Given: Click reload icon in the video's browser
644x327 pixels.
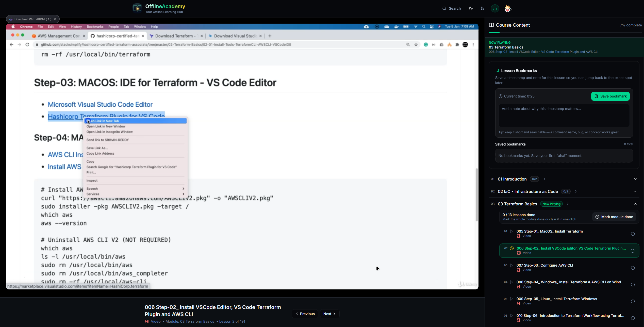Looking at the screenshot, I should coord(27,44).
